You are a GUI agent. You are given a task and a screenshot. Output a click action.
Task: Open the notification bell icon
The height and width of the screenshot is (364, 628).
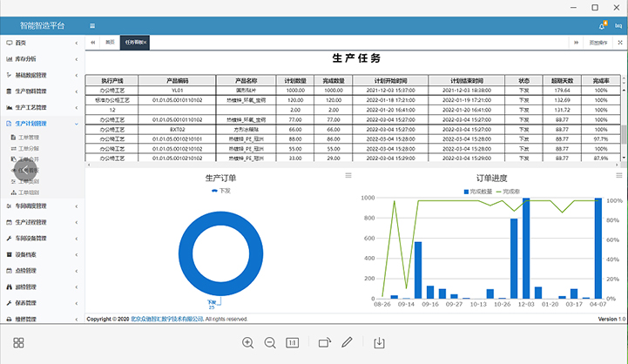click(x=602, y=26)
